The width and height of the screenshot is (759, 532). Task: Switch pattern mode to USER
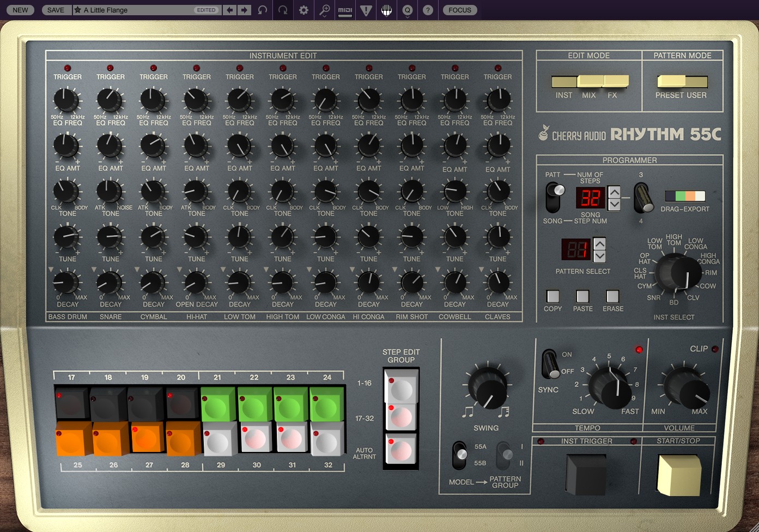click(x=696, y=82)
